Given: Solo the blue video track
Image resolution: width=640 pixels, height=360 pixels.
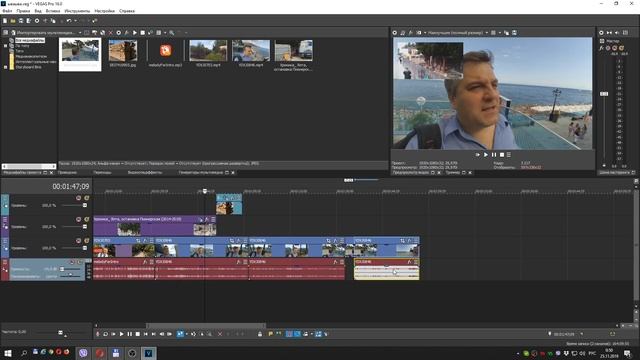Looking at the screenshot, I should coord(87,240).
